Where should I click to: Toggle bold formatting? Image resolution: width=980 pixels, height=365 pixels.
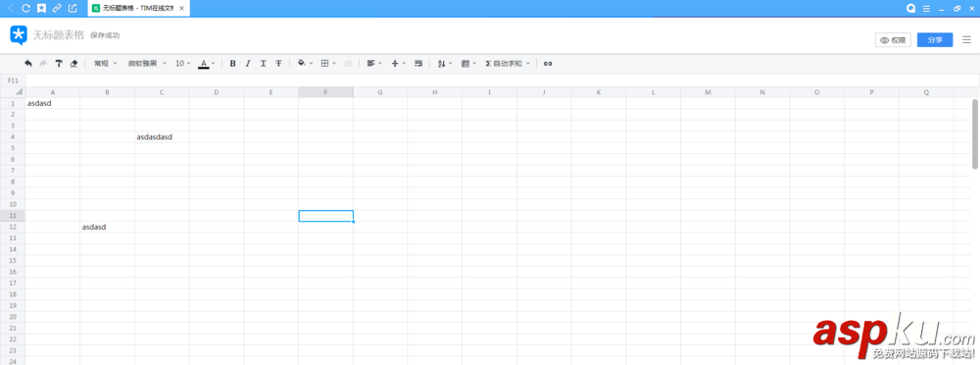click(232, 63)
